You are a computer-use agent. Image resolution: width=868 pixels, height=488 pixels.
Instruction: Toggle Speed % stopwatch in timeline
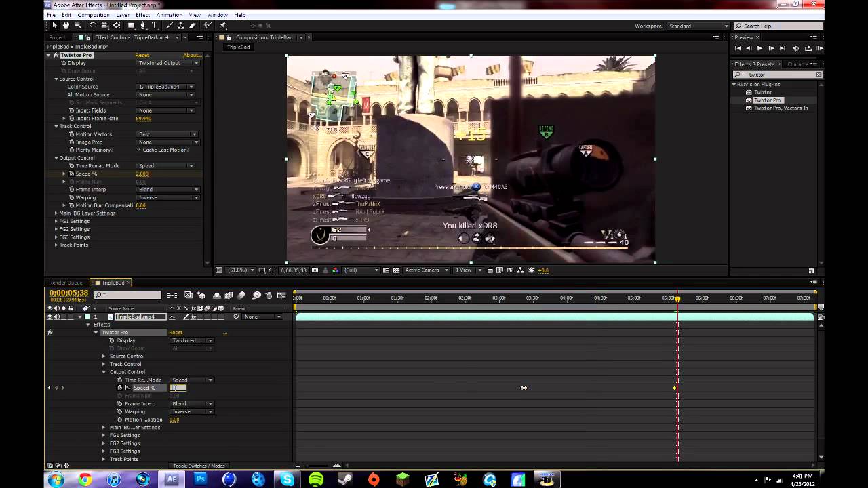120,388
